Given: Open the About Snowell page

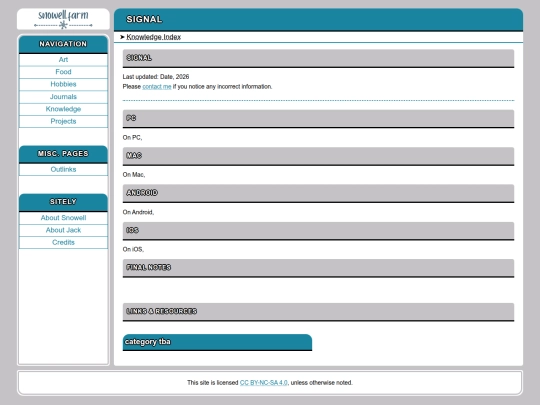Looking at the screenshot, I should point(63,218).
